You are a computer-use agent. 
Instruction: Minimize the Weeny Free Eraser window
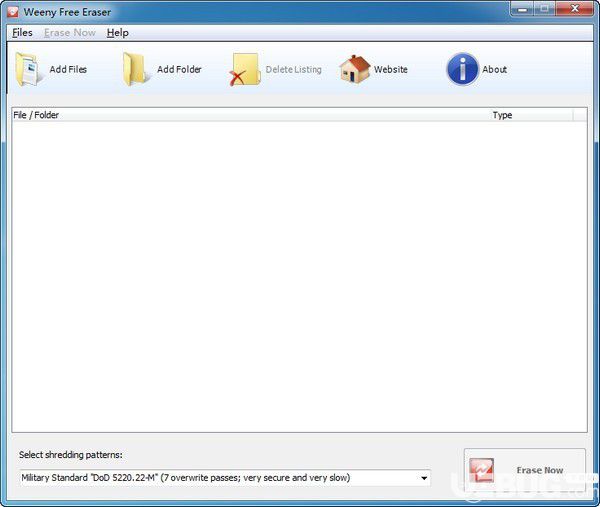point(522,9)
